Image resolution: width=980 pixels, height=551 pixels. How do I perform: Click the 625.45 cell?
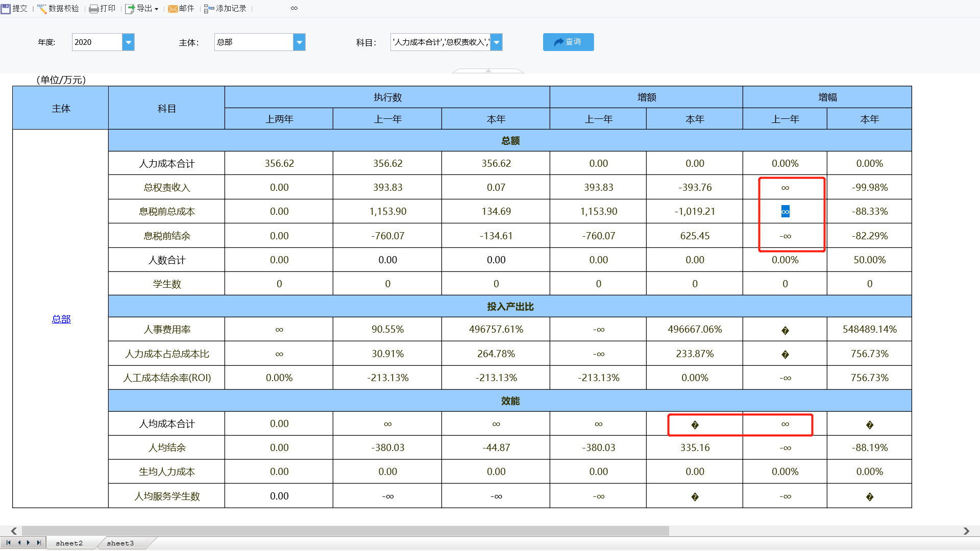[x=695, y=236]
